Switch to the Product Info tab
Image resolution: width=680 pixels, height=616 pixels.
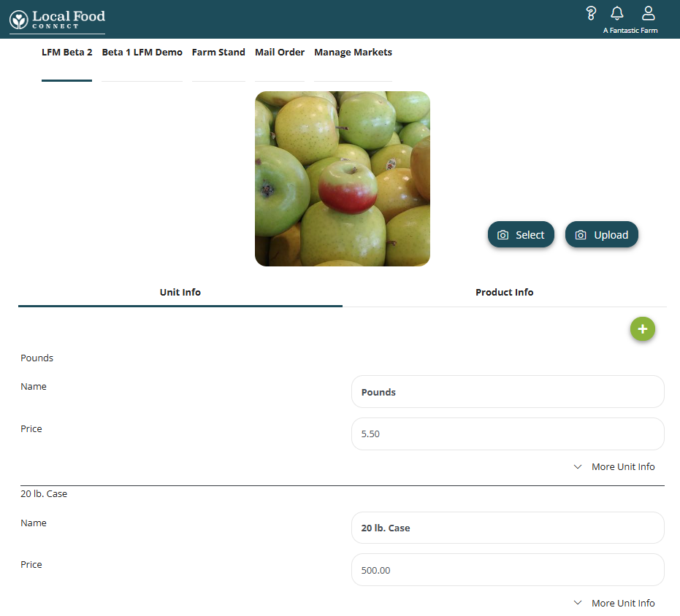504,293
